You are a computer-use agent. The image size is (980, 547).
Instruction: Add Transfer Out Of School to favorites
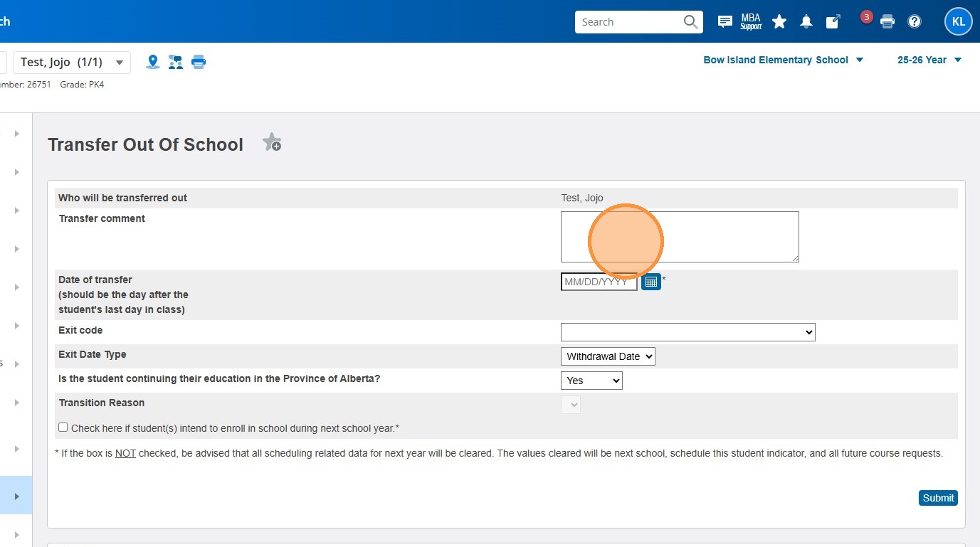tap(272, 143)
